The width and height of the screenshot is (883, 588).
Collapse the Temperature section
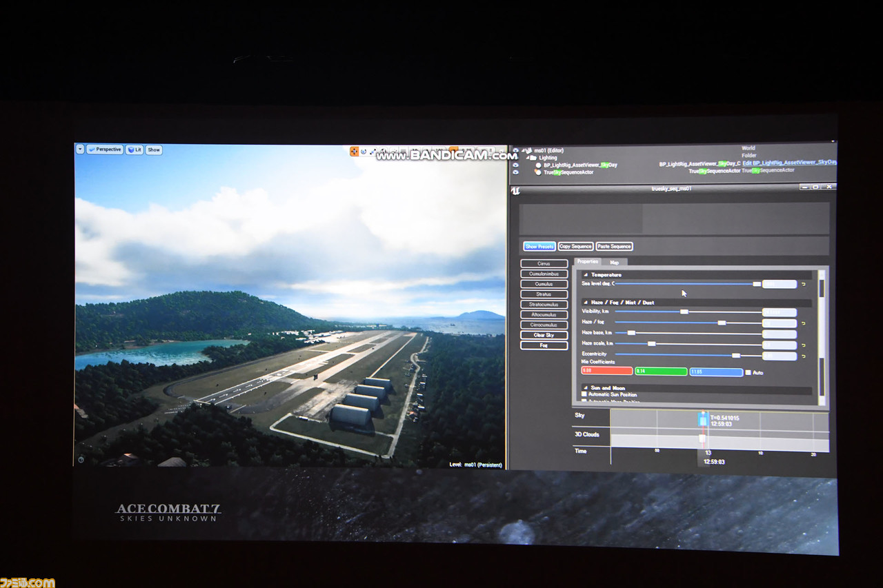tap(586, 274)
